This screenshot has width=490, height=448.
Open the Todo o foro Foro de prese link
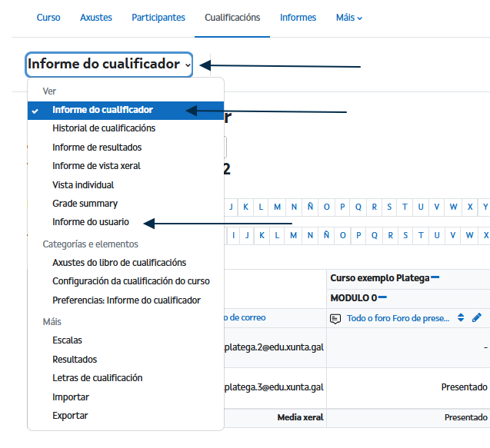[398, 317]
